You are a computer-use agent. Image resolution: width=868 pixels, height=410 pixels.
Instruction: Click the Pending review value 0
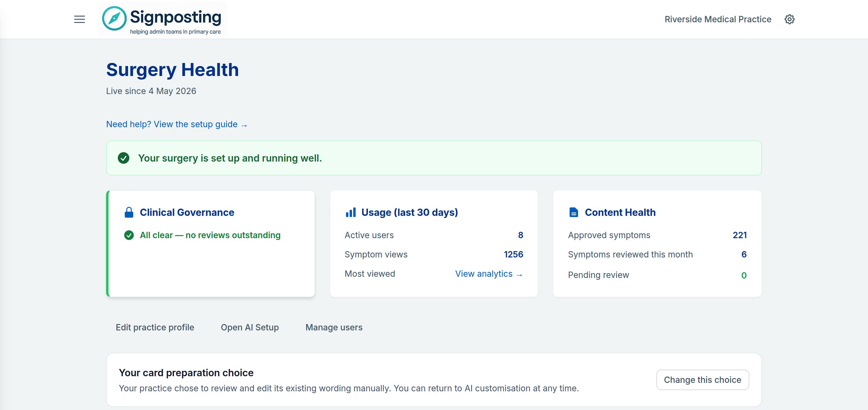pos(744,275)
